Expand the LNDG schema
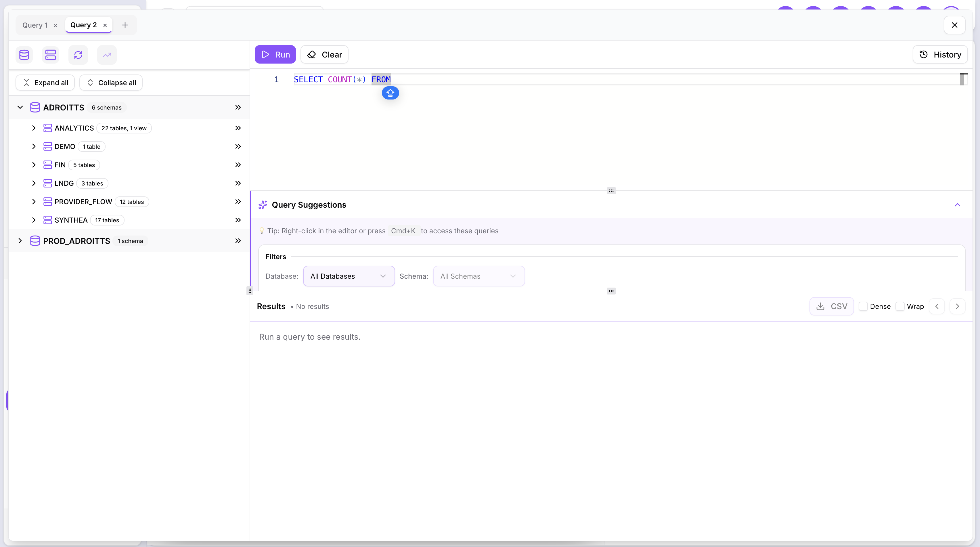The image size is (980, 547). click(34, 183)
